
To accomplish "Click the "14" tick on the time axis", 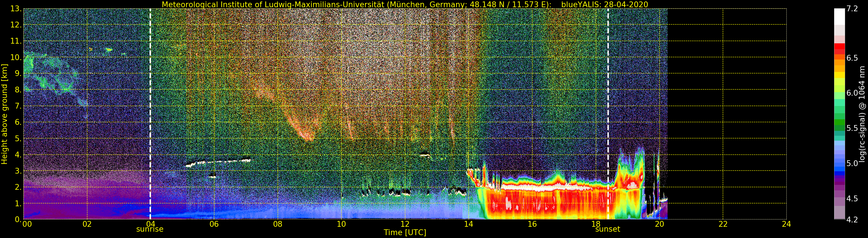I will (468, 224).
